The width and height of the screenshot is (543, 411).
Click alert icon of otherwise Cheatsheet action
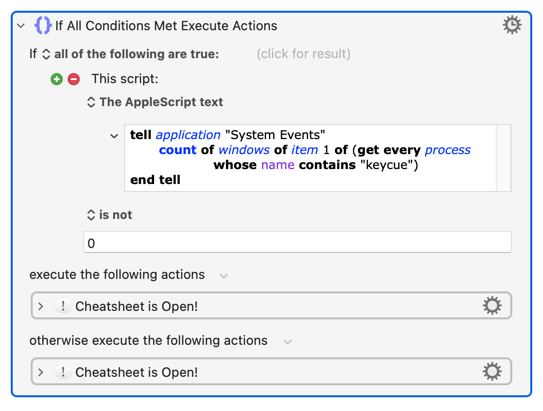(63, 372)
